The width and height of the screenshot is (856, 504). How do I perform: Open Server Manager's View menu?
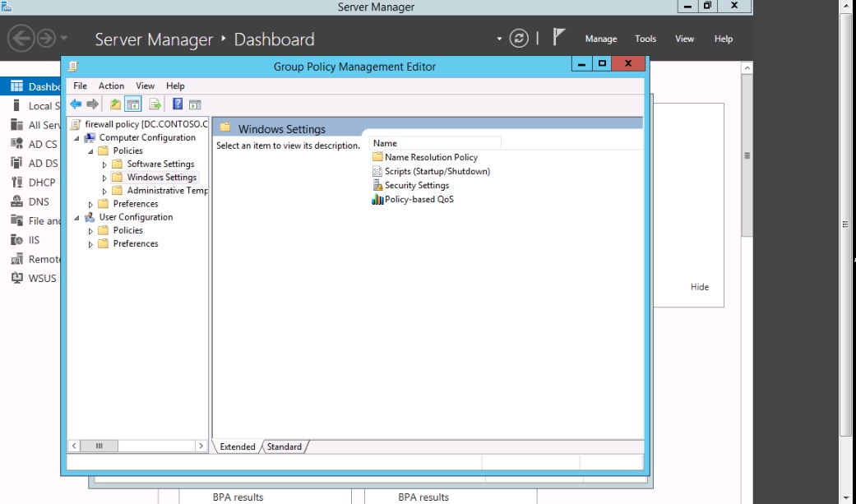[x=684, y=39]
